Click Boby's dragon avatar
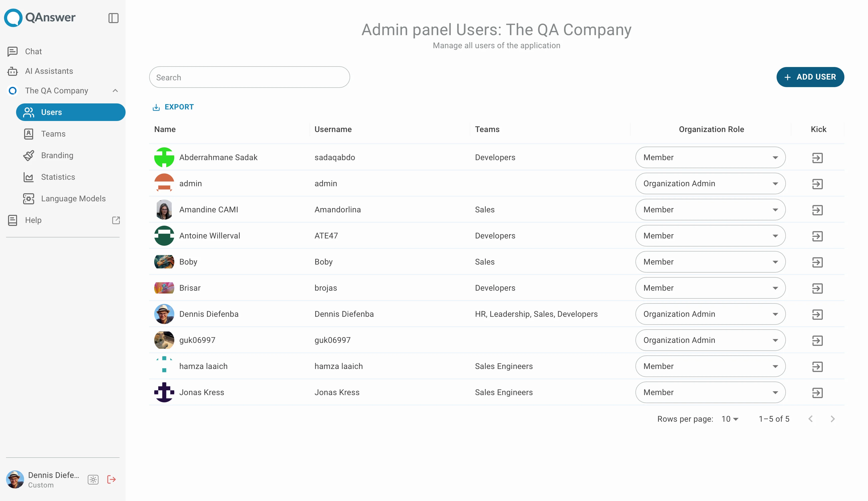The height and width of the screenshot is (501, 868). (164, 262)
